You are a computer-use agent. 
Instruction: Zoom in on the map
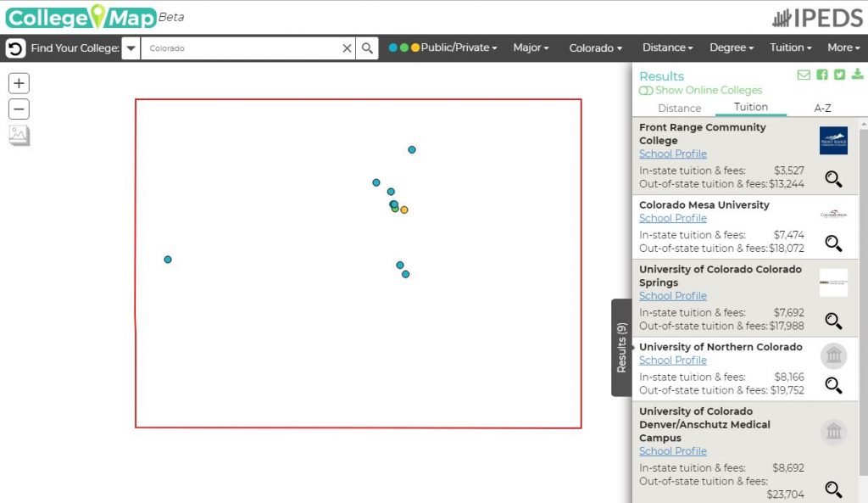coord(19,83)
